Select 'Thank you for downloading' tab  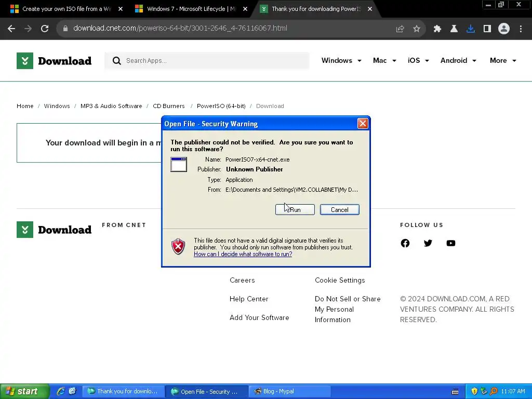coord(315,9)
